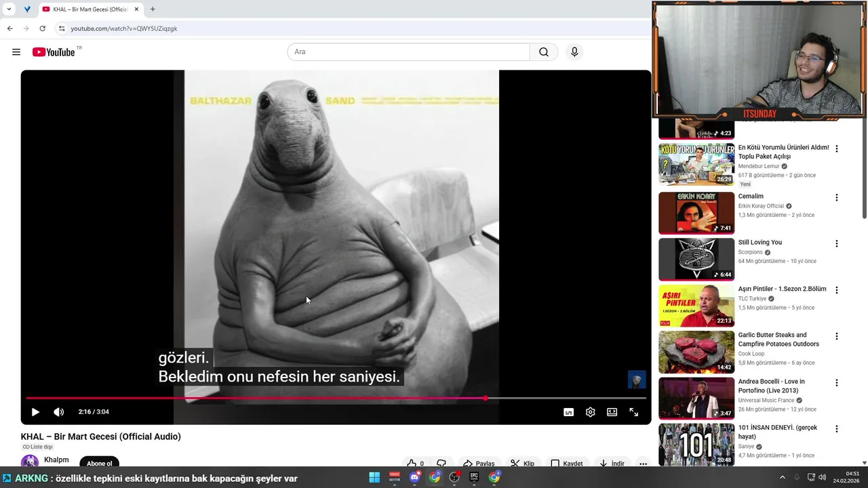
Task: Open the Universal Music France channel name
Action: click(x=766, y=401)
